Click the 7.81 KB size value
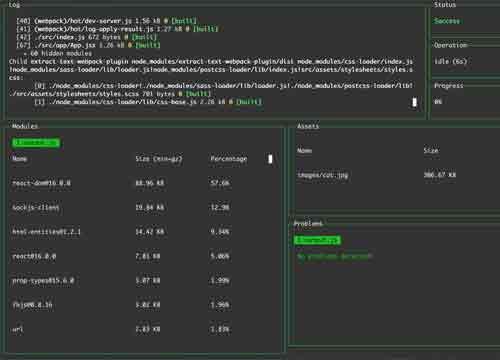 pos(148,256)
